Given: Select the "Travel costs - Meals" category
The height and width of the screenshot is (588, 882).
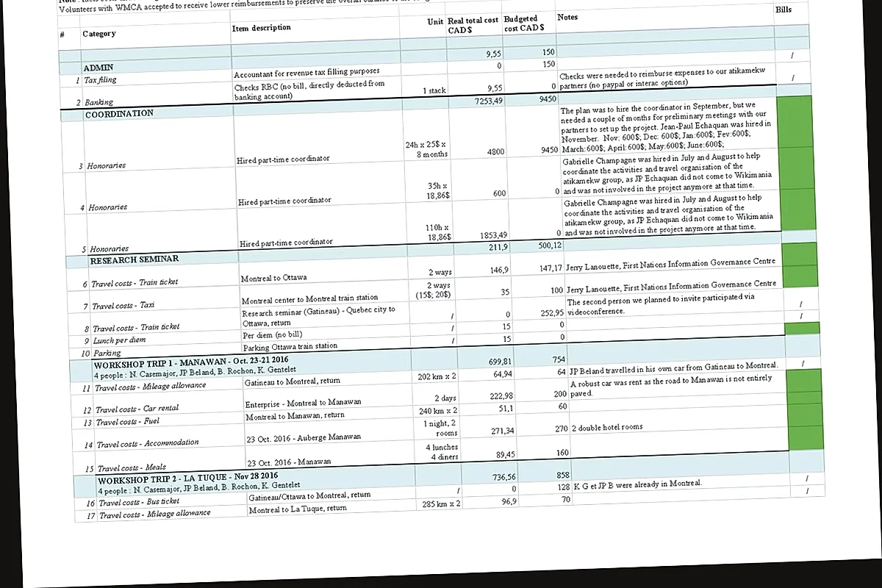Looking at the screenshot, I should pyautogui.click(x=132, y=468).
